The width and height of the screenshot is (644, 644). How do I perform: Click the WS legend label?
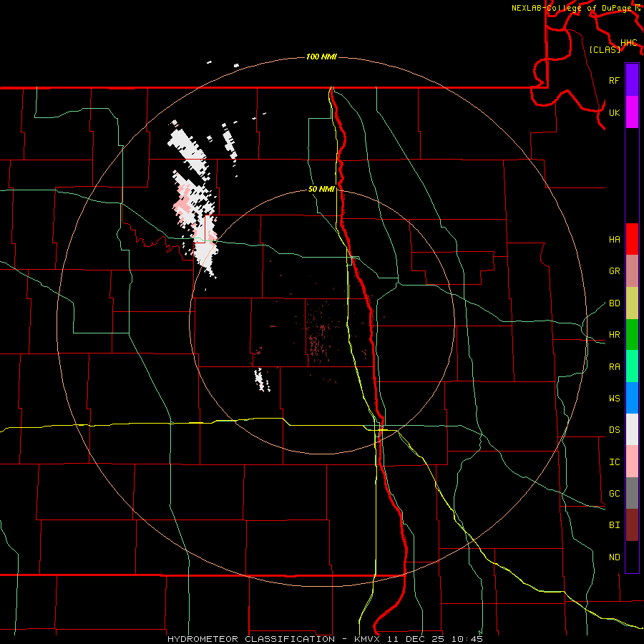point(615,399)
